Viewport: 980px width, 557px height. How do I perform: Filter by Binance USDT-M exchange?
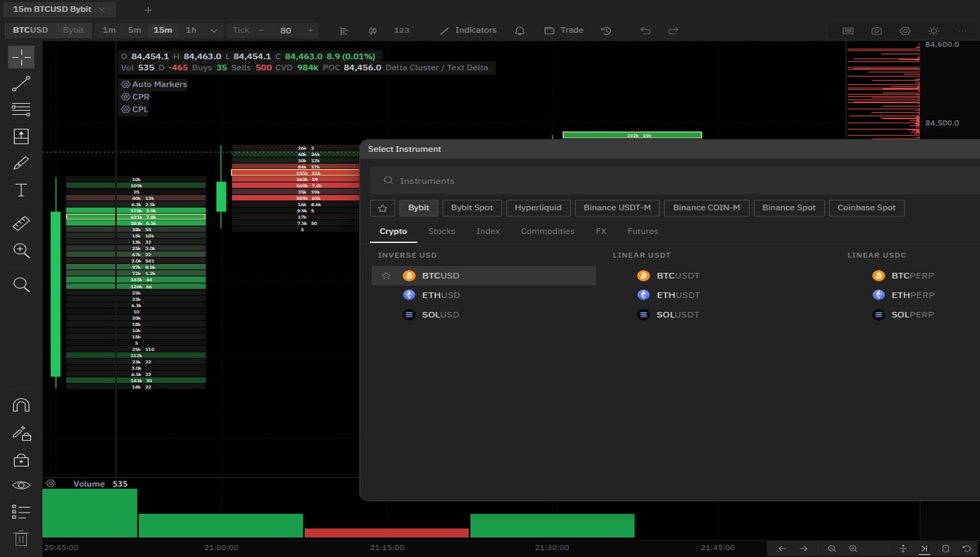coord(617,208)
